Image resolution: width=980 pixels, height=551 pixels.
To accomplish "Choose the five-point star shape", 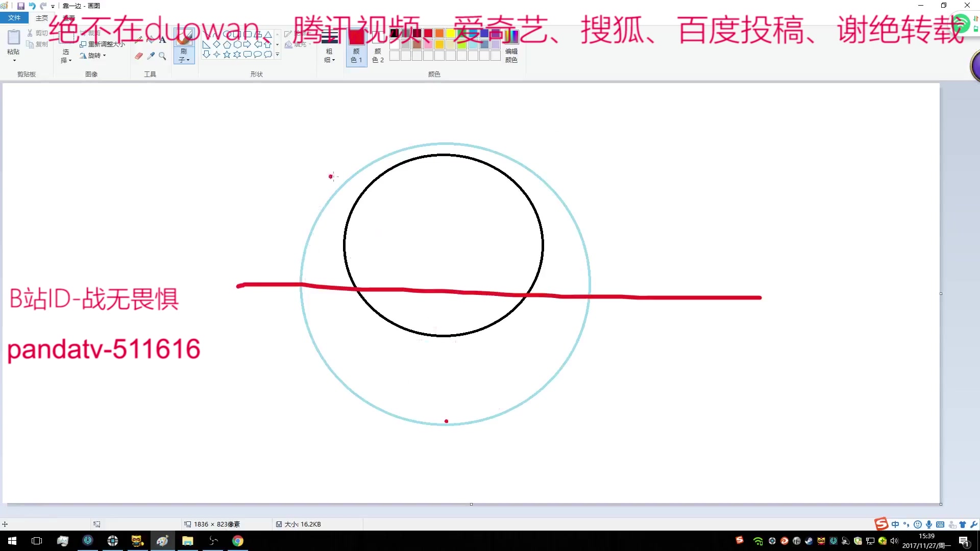I will (227, 54).
